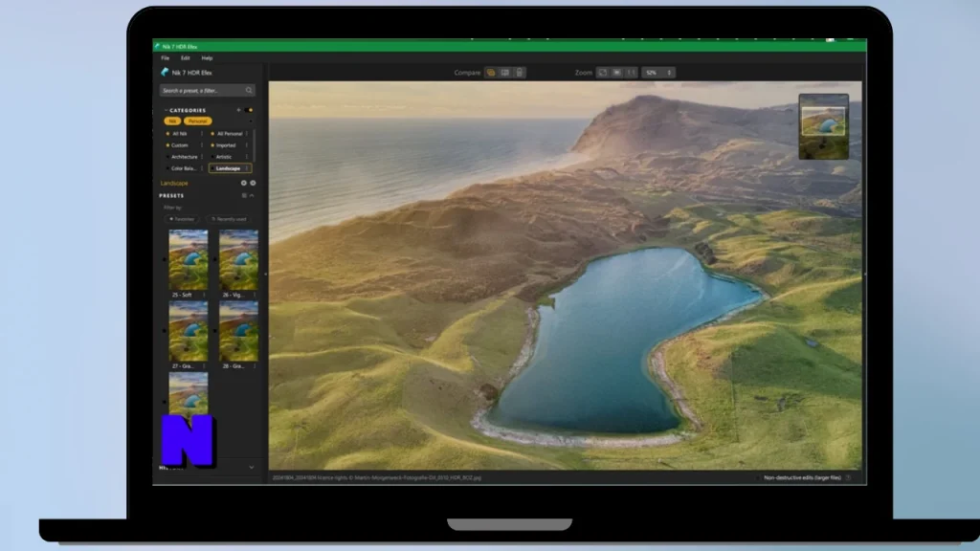Screen dimensions: 980x551
Task: Click the image file name in status bar
Action: 377,478
